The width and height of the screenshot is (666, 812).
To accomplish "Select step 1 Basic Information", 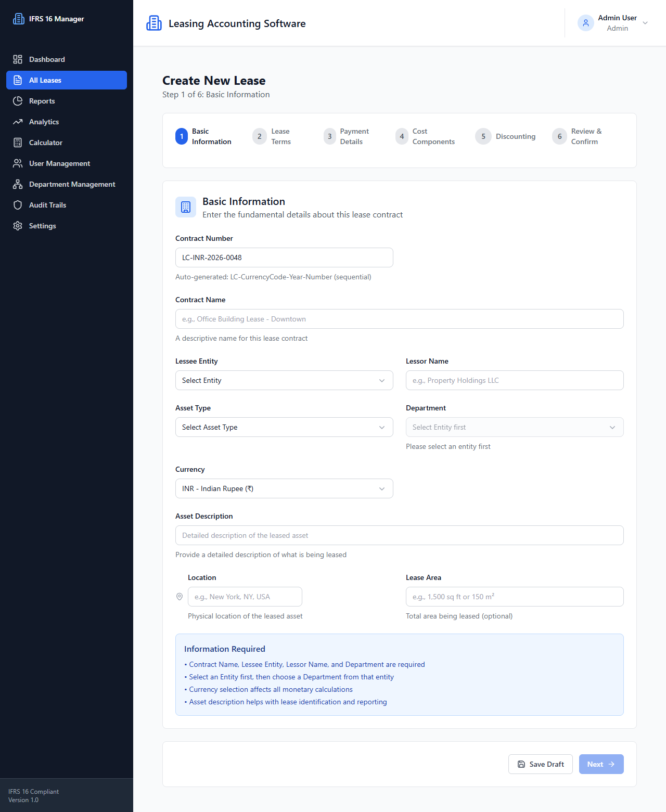I will coord(203,136).
